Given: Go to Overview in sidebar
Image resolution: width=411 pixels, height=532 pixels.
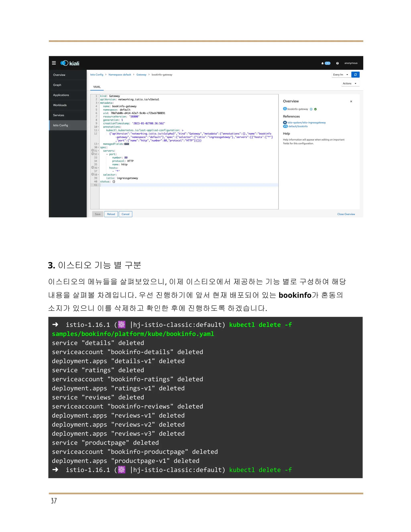Looking at the screenshot, I should 68,75.
